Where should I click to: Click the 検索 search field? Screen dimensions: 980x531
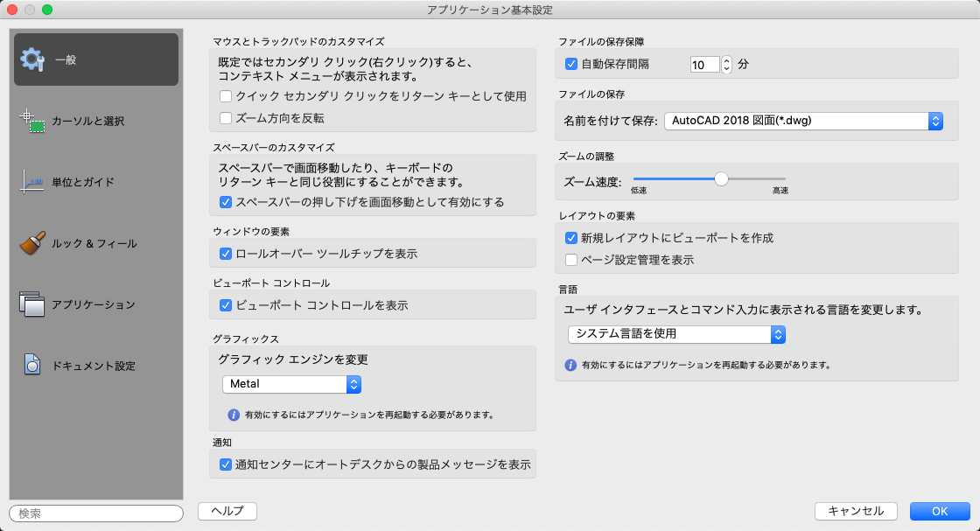point(96,514)
